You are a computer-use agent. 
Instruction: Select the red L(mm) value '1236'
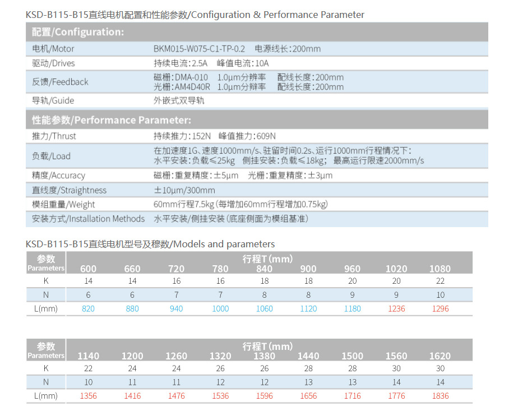396,308
